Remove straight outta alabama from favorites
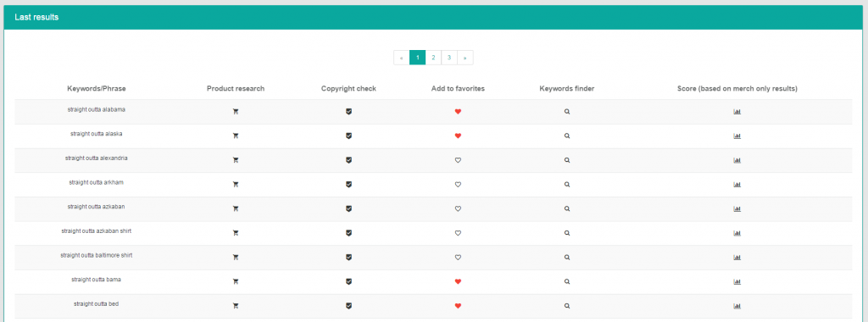Viewport: 868px width, 322px height. pos(458,111)
